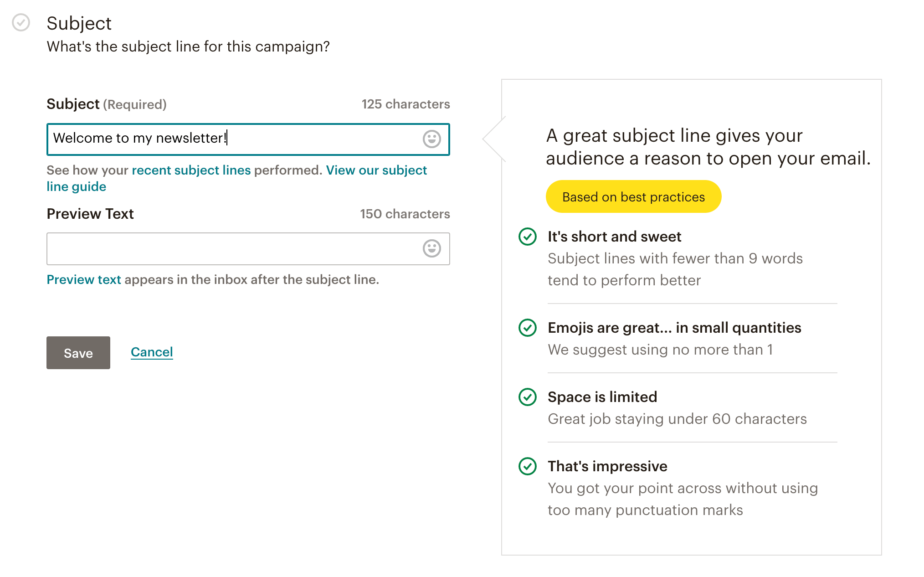Click into the Preview Text input field
Viewport: 924px width, 577px height.
click(232, 248)
